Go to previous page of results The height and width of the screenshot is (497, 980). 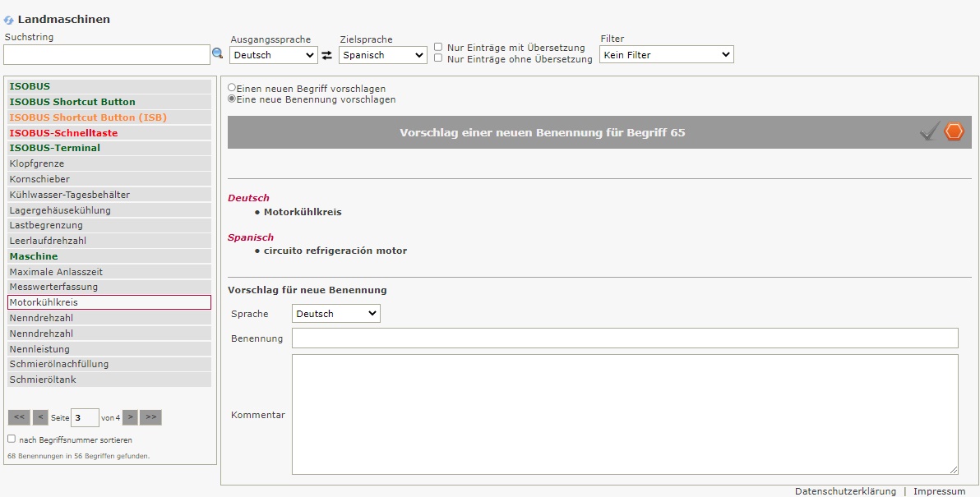(x=40, y=417)
